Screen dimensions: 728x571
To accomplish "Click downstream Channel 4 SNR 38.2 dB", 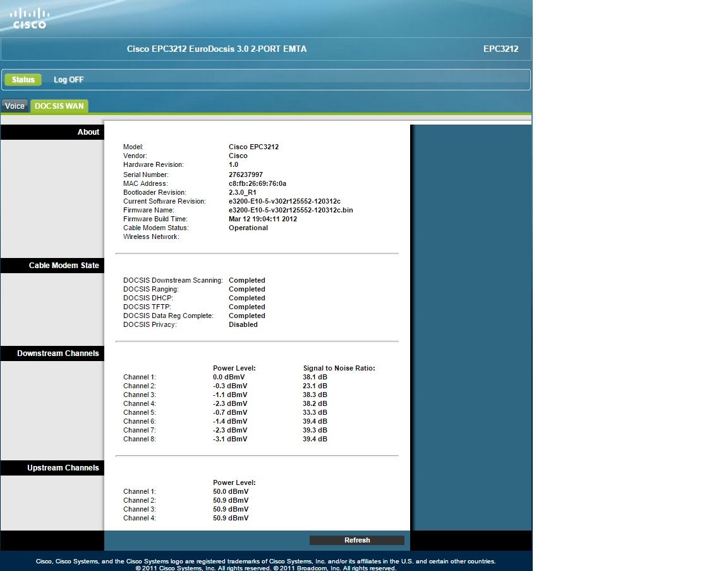I will click(315, 403).
